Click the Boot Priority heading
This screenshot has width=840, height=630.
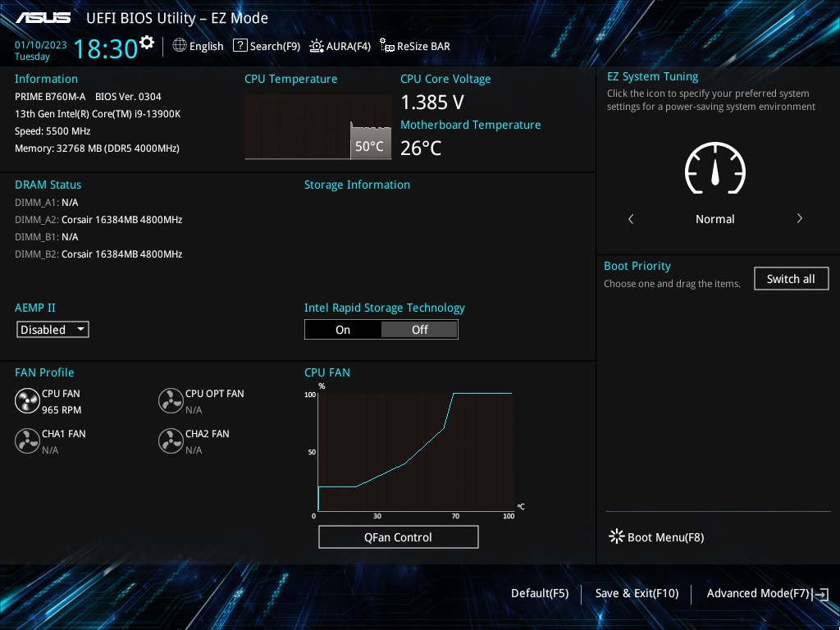637,267
